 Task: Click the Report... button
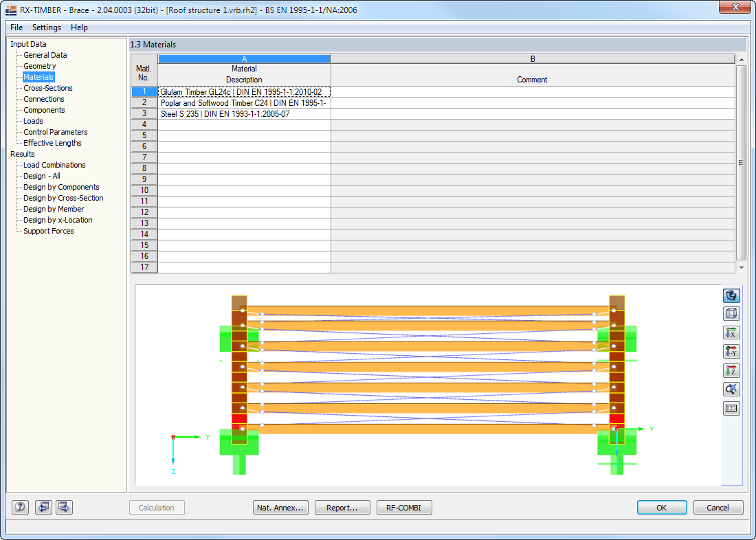pyautogui.click(x=342, y=508)
